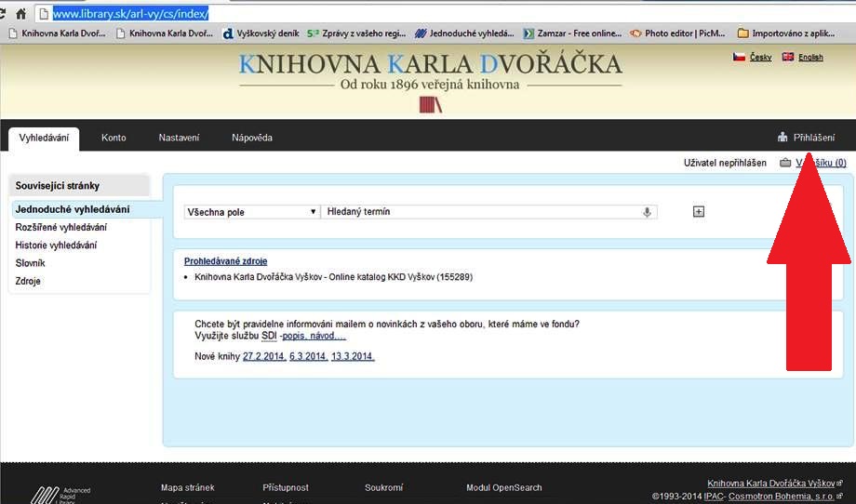Open the Vyškovský deník bookmark
This screenshot has height=504, width=856.
coord(261,33)
